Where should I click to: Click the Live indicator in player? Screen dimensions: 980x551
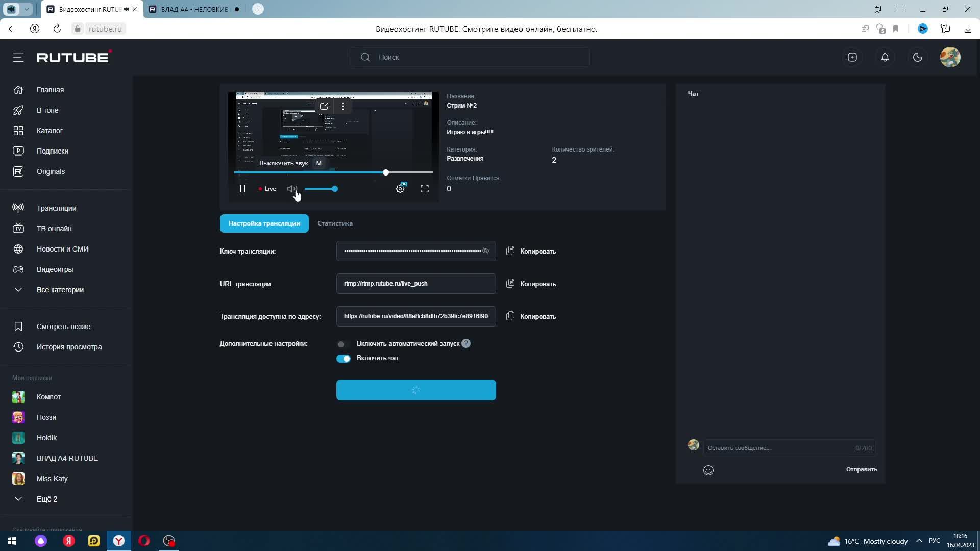tap(267, 189)
